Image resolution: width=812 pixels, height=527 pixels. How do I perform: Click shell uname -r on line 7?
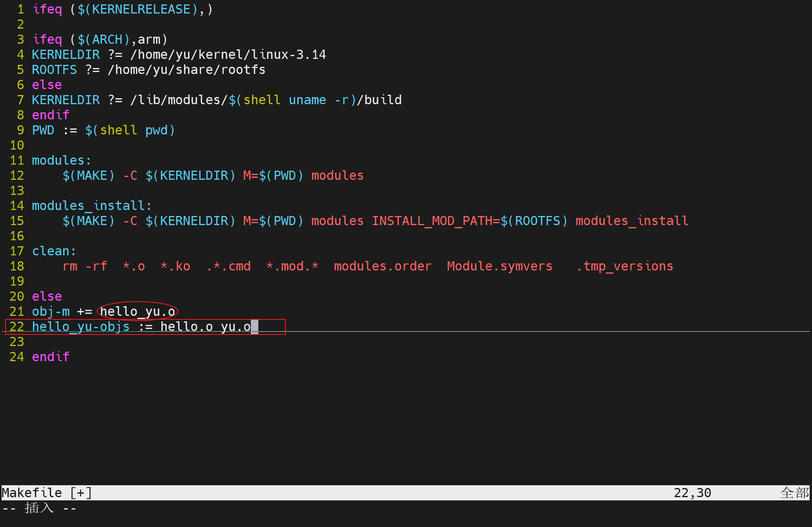point(296,100)
